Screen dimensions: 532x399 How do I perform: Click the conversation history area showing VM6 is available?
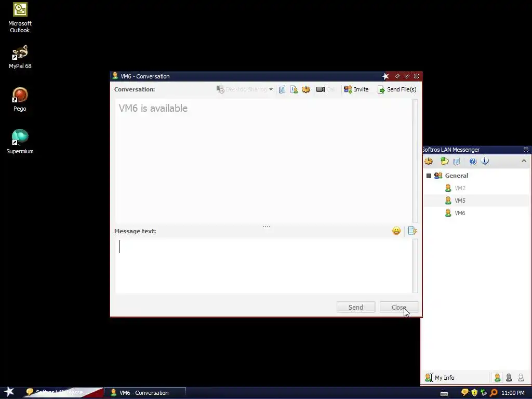pyautogui.click(x=263, y=161)
